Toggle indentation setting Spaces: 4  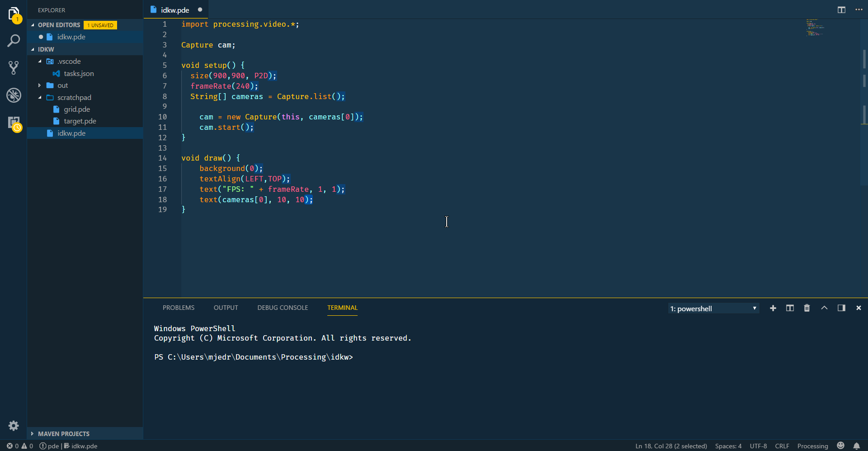point(728,446)
